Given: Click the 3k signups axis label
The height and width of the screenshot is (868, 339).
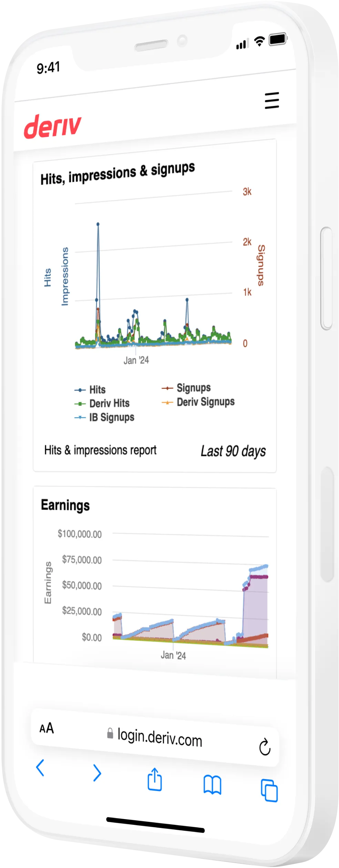Looking at the screenshot, I should click(x=247, y=192).
